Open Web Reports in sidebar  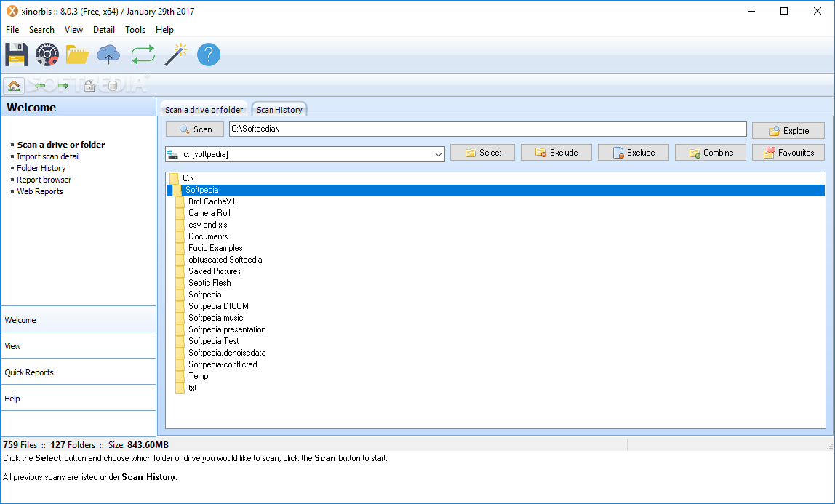39,191
